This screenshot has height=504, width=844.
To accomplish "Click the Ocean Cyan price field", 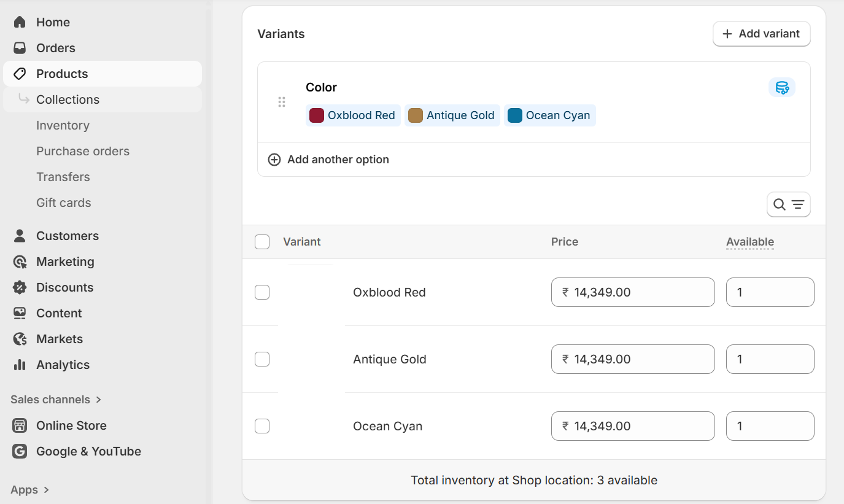I will 633,426.
